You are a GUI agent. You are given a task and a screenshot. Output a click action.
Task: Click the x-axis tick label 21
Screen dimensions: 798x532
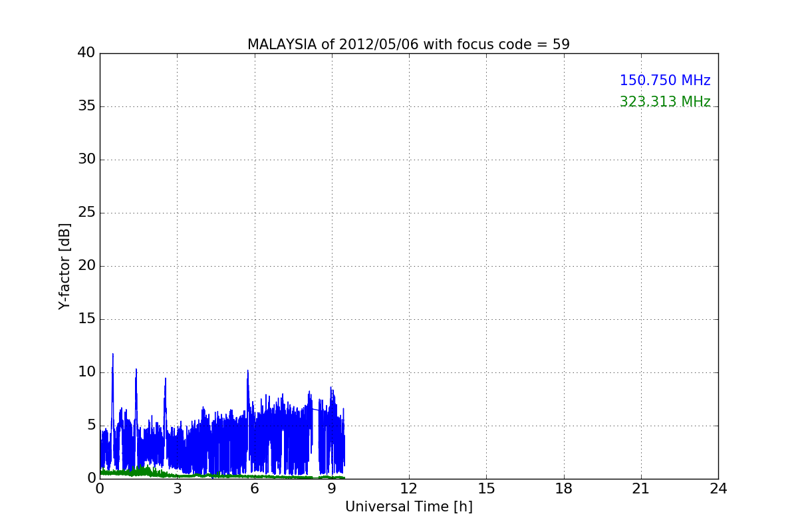click(x=641, y=489)
